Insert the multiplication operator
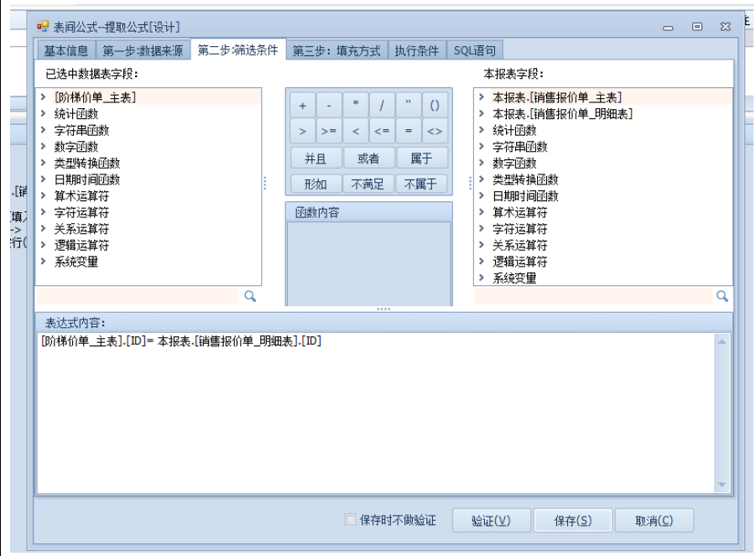Image resolution: width=756 pixels, height=556 pixels. [356, 107]
